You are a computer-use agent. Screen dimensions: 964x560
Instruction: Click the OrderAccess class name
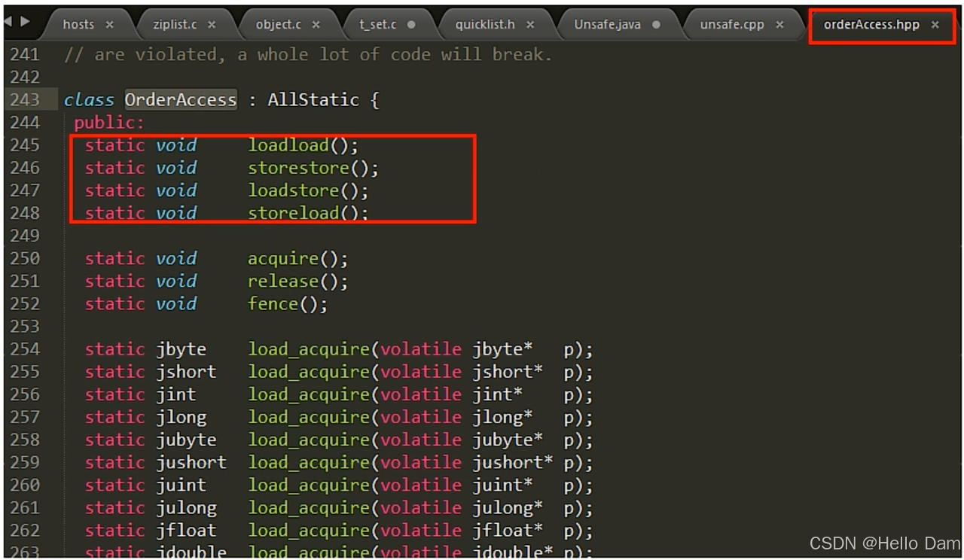coord(181,99)
